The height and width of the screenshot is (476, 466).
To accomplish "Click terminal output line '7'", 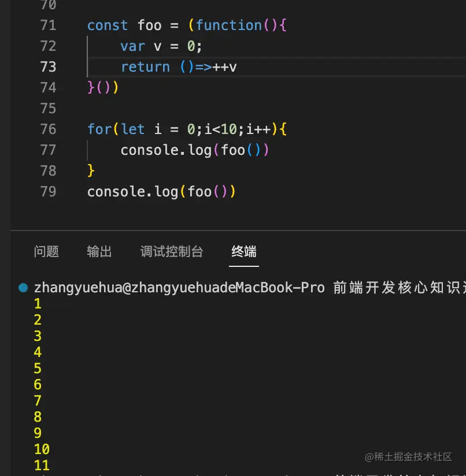I will click(x=38, y=400).
